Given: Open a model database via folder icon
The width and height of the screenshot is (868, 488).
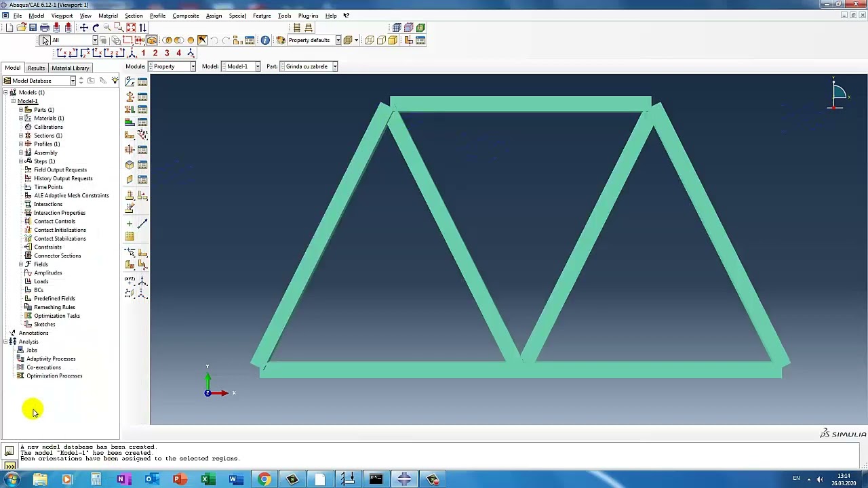Looking at the screenshot, I should (x=21, y=27).
